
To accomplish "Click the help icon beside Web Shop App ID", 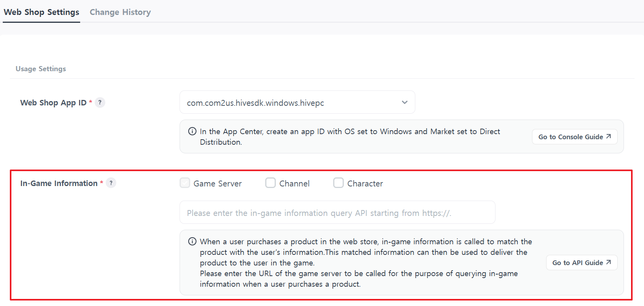I will pyautogui.click(x=100, y=103).
